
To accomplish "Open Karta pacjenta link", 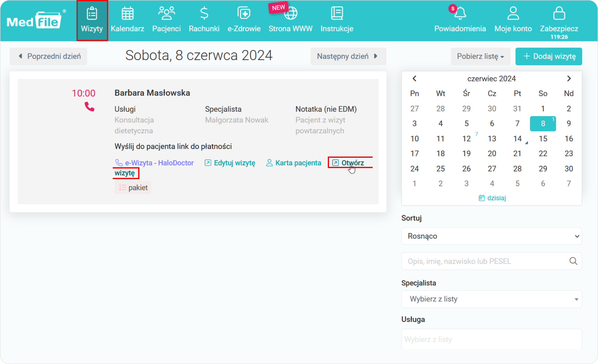I will 294,163.
